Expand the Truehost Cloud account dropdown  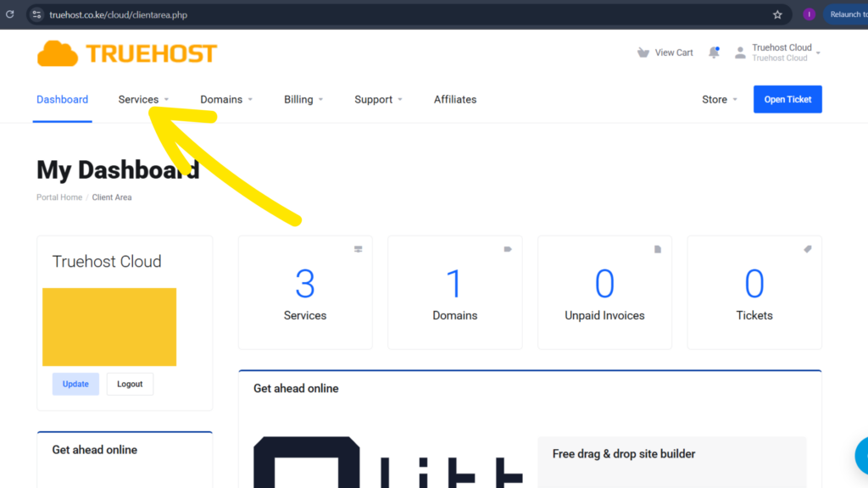tap(786, 53)
